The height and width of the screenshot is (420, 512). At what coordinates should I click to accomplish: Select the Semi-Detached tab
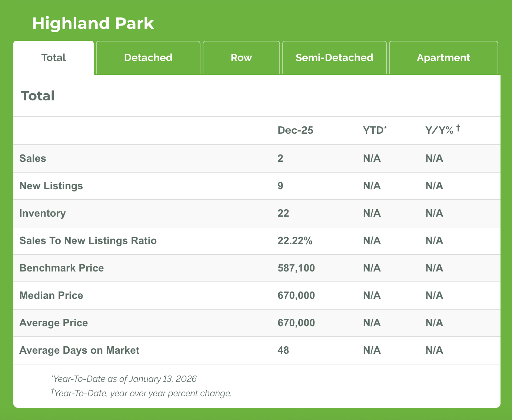click(334, 58)
